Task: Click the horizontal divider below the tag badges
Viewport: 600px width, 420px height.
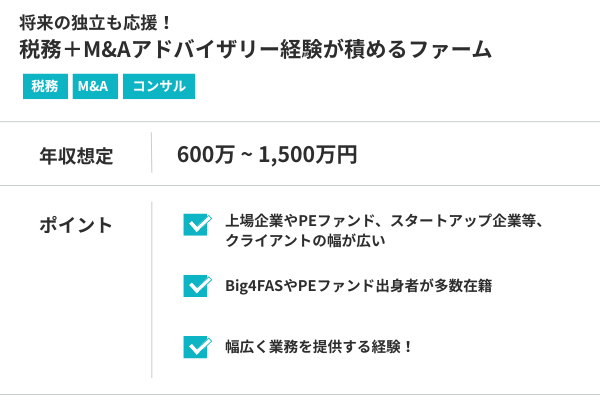Action: (x=300, y=122)
